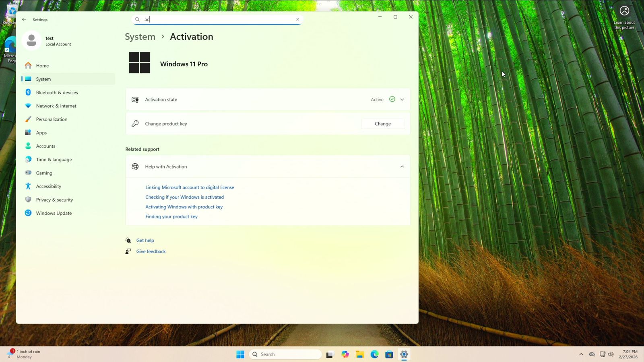
Task: Select Accounts in the sidebar
Action: point(45,146)
